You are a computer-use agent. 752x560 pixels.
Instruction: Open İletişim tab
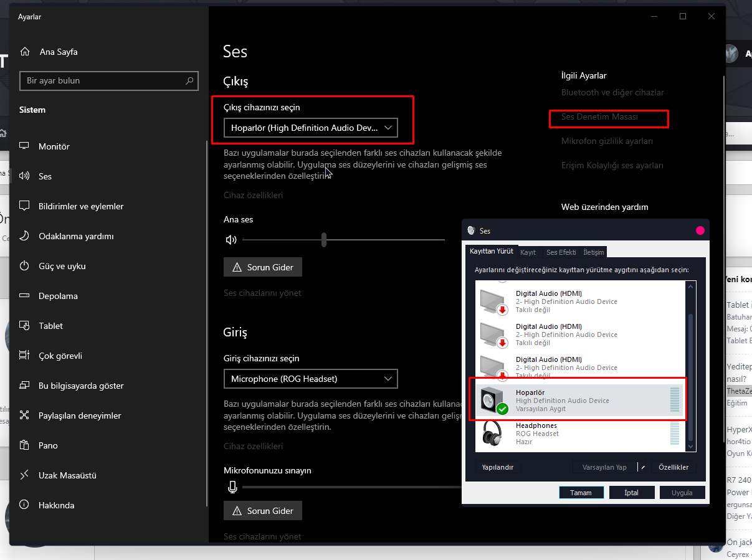point(593,252)
